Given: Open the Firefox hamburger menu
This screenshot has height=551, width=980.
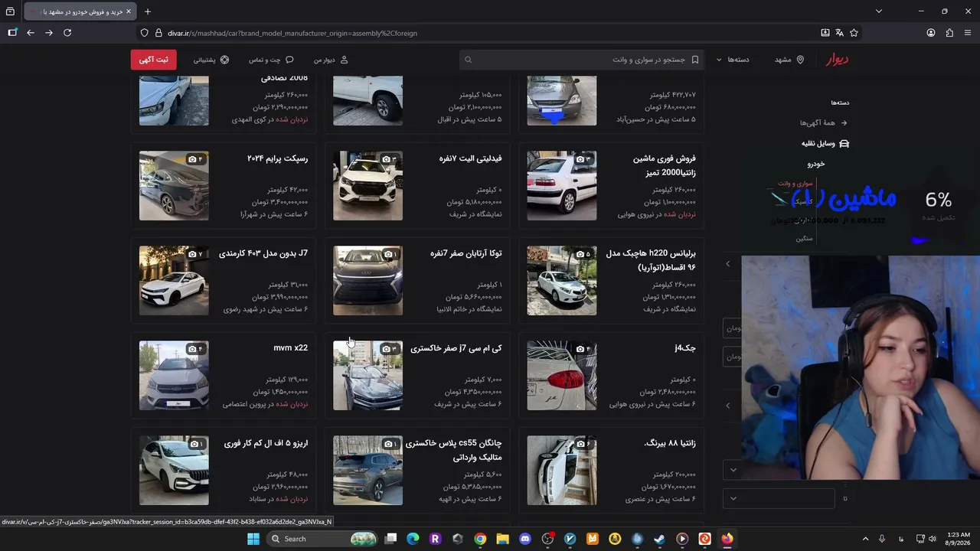Looking at the screenshot, I should pos(969,33).
